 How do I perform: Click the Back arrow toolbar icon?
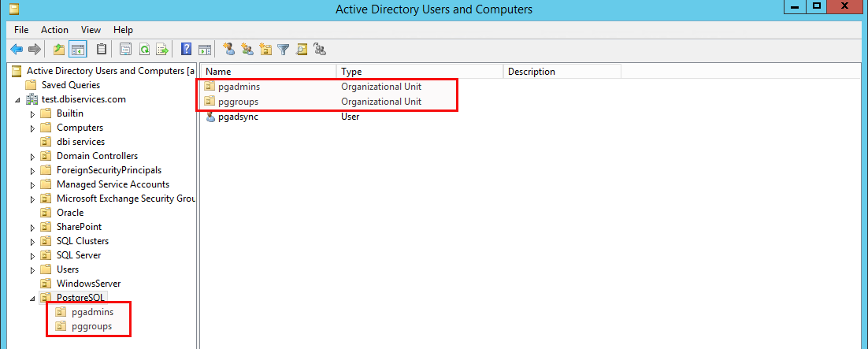[17, 50]
